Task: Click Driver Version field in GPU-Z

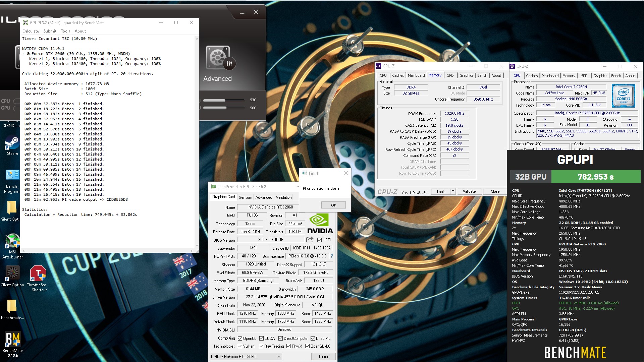Action: [x=285, y=297]
